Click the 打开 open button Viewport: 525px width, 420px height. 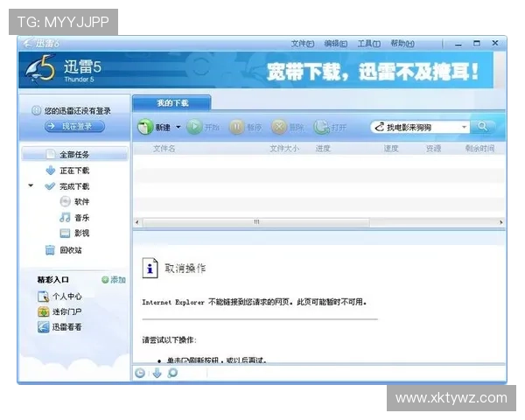(330, 127)
